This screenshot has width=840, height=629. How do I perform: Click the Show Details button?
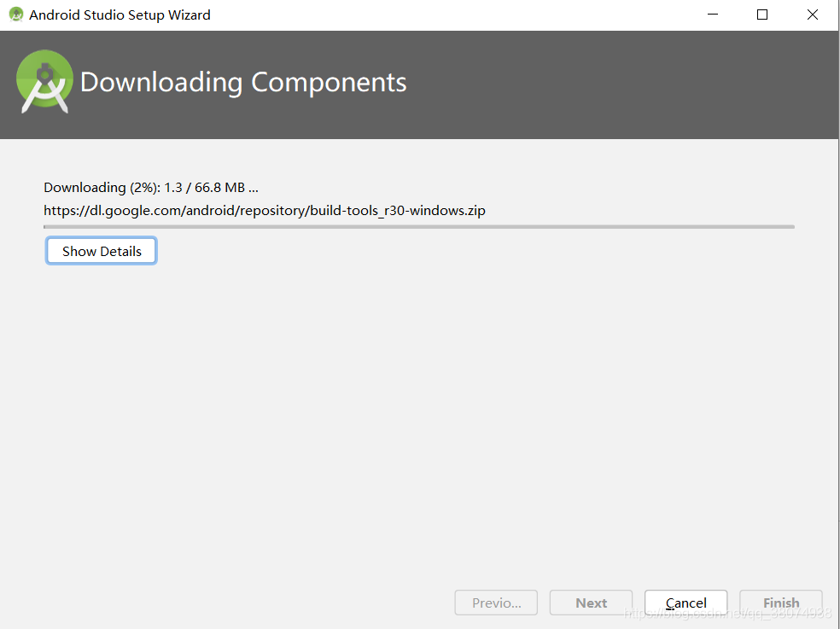(x=102, y=251)
